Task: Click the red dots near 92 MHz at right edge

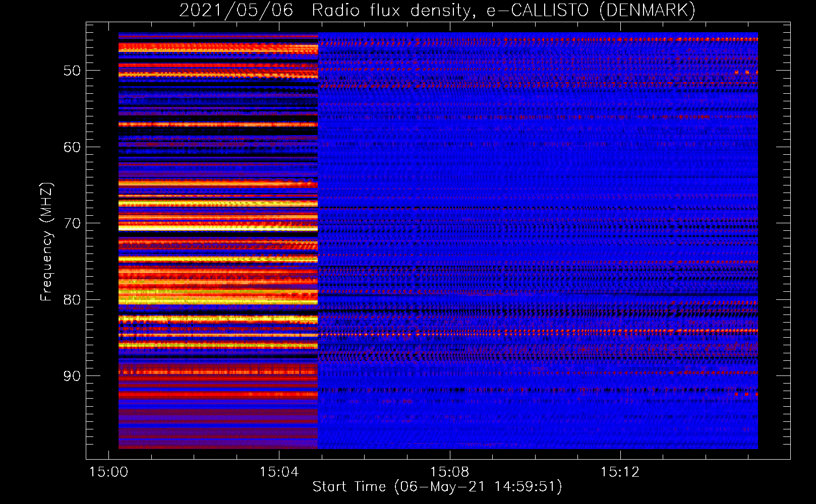Action: click(x=747, y=394)
